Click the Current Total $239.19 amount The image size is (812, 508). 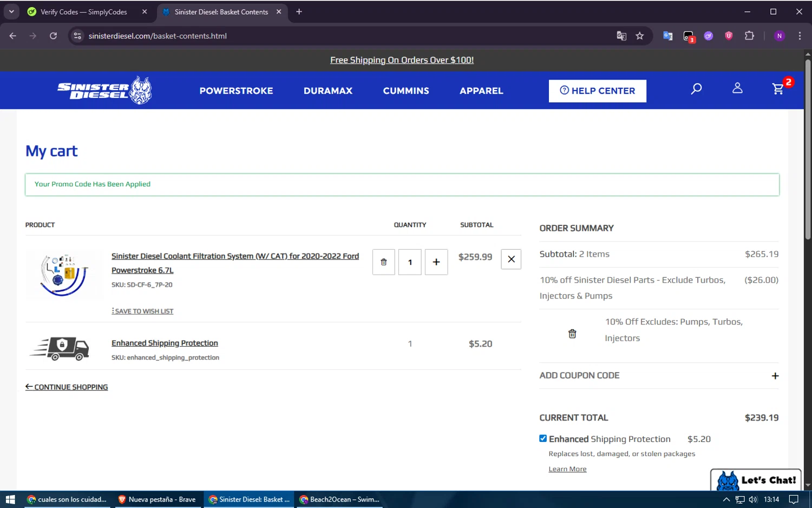pos(762,418)
